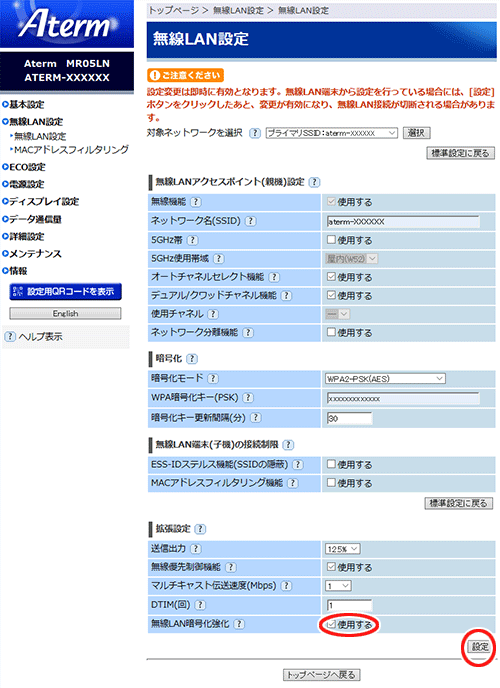Open help icon beside 無線LAN暗号化強化
Viewport: 500px width, 688px height.
[239, 624]
